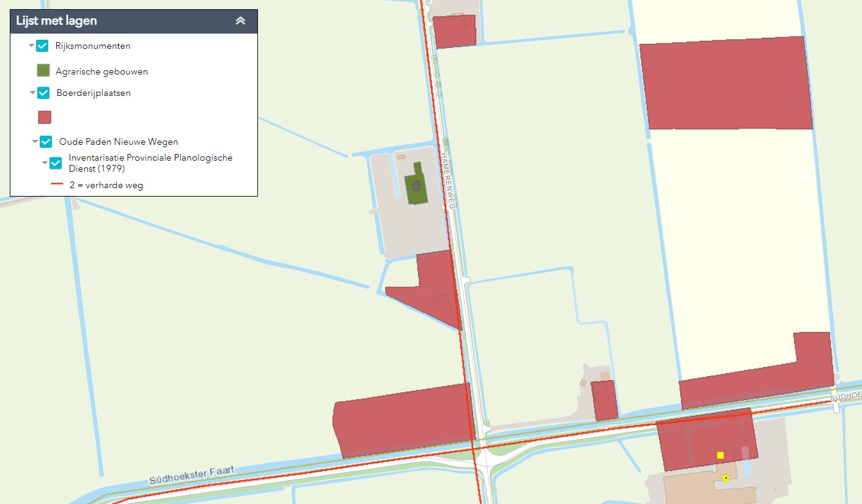862x504 pixels.
Task: Click the "Lijst met lagen" panel title
Action: [57, 21]
